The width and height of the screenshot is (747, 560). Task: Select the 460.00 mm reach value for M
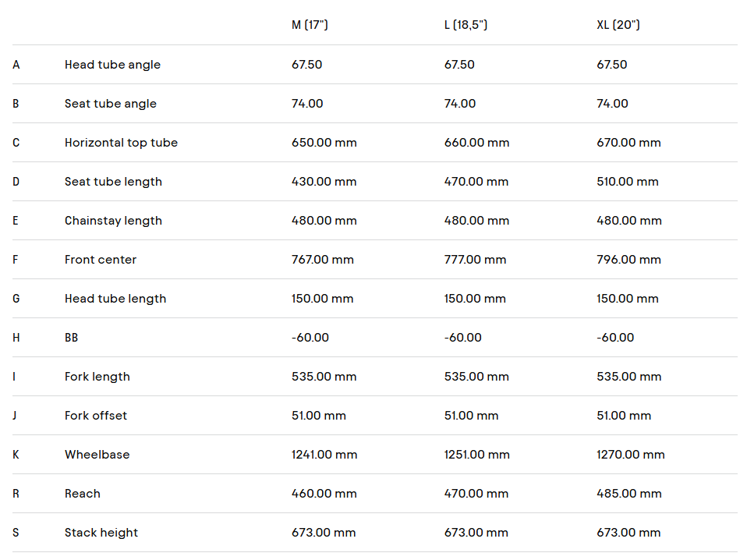click(x=324, y=494)
